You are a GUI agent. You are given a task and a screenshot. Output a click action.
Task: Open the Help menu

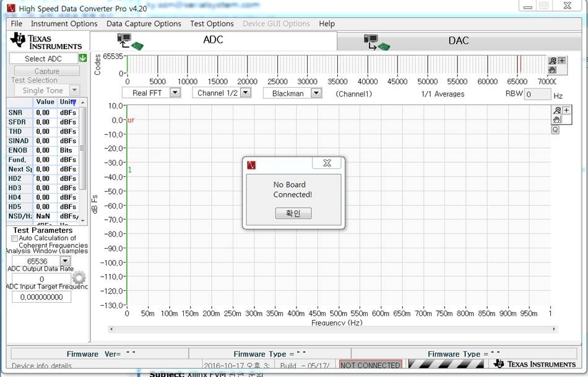coord(327,24)
